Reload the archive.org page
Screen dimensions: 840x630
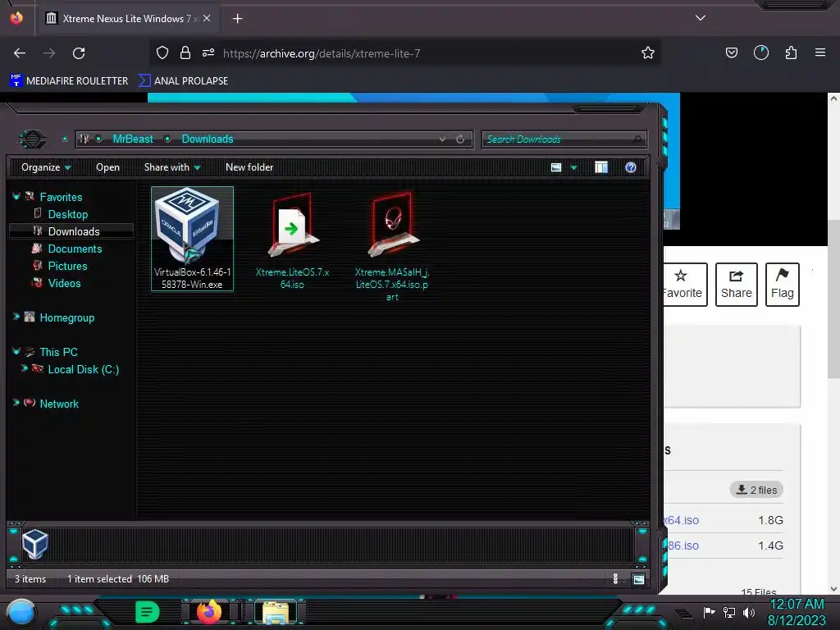click(x=79, y=53)
